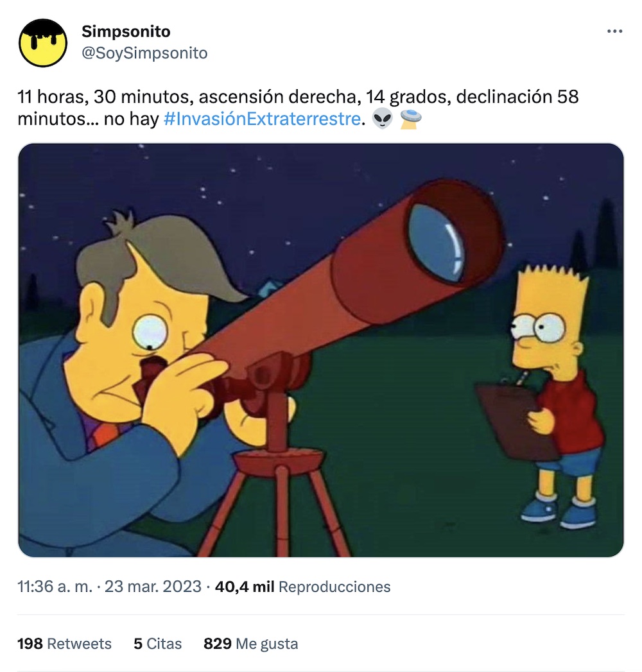The image size is (642, 672).
Task: Open the 23 mar. 2023 date link
Action: tap(153, 586)
